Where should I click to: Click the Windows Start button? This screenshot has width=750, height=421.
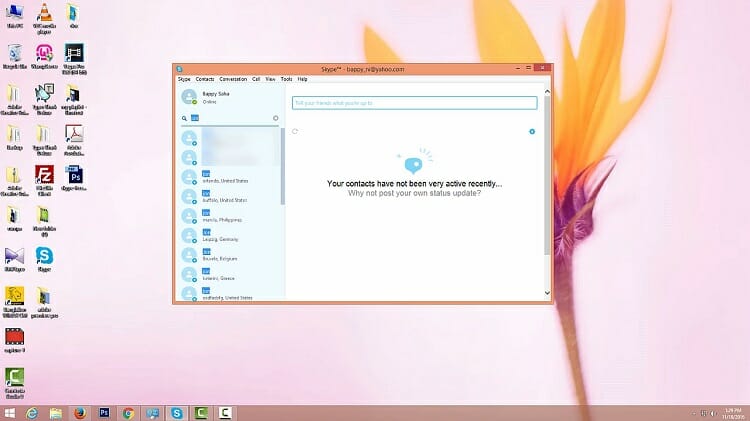[x=9, y=413]
